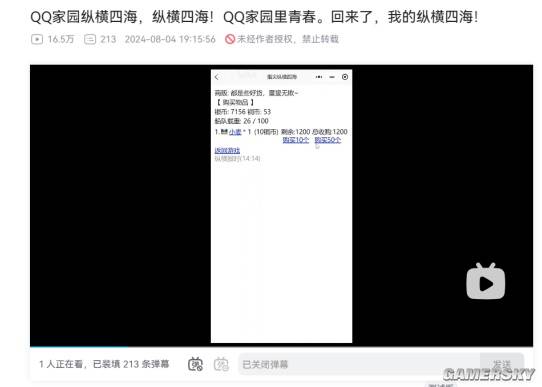The width and height of the screenshot is (542, 387).
Task: Click the back arrow in the mini program
Action: tap(217, 77)
